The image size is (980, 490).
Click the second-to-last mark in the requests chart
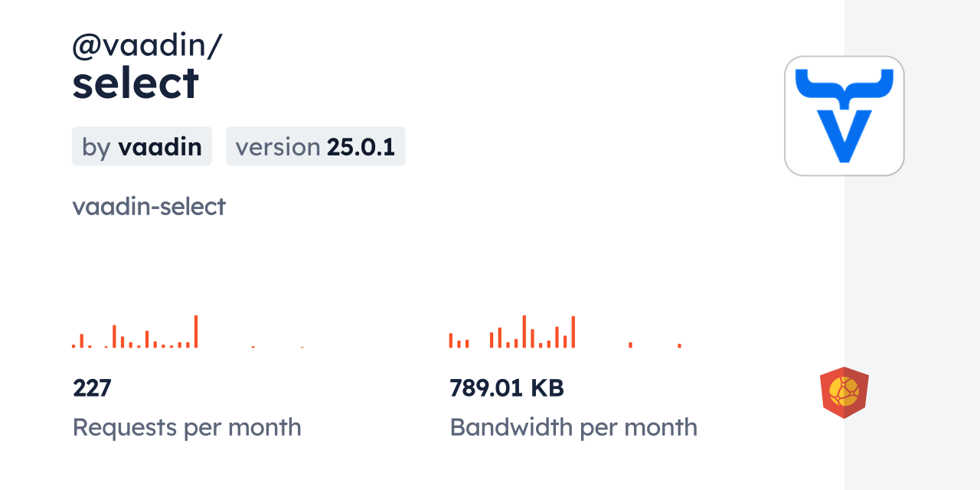(x=253, y=347)
